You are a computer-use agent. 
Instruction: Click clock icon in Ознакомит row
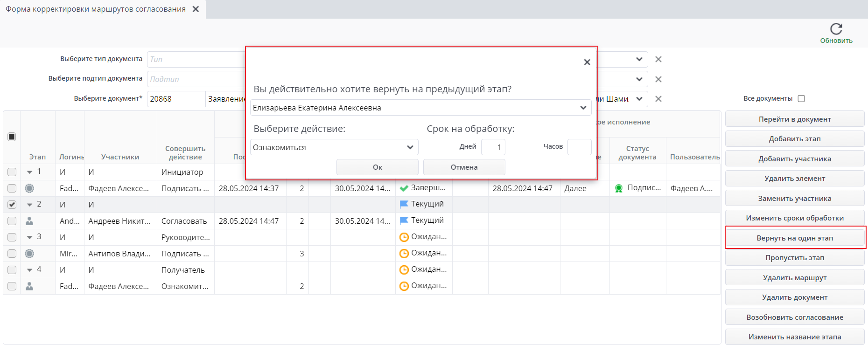coord(404,286)
